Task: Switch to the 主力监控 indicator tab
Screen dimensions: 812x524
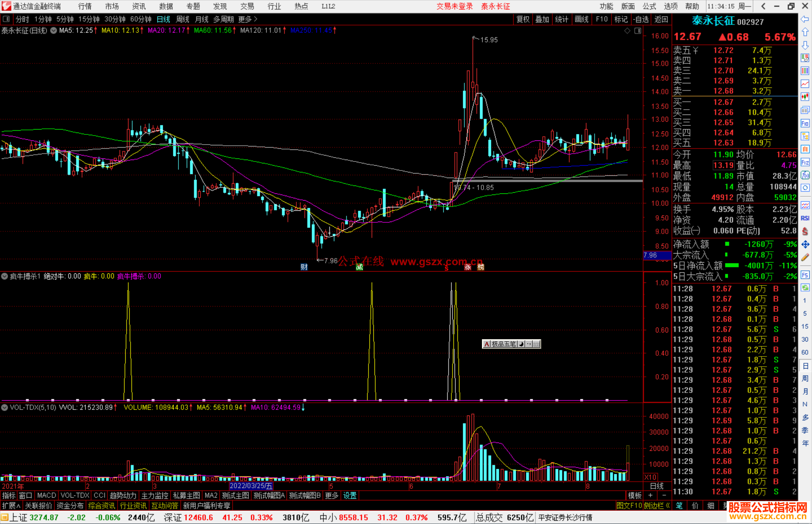Action: [155, 495]
